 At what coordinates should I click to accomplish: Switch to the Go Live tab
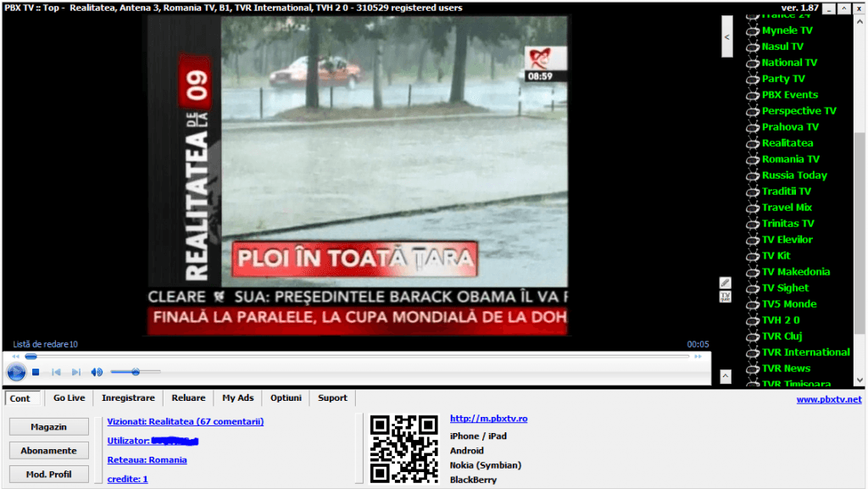click(70, 397)
